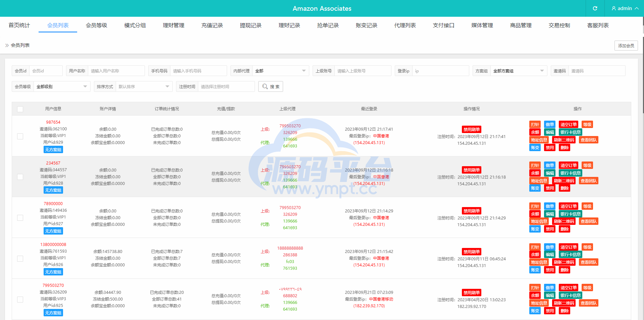Viewport: 644px width, 320px height.
Task: Expand the 内部代理 dropdown
Action: pyautogui.click(x=280, y=71)
